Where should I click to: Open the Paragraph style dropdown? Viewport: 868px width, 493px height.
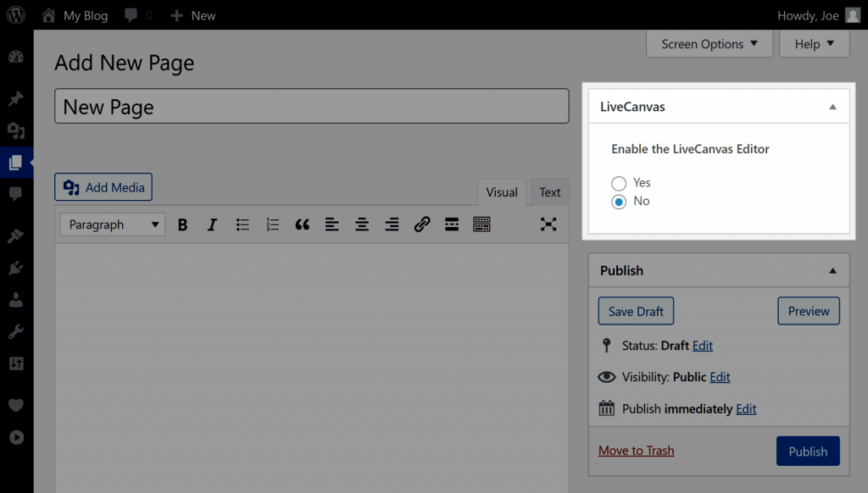coord(111,224)
